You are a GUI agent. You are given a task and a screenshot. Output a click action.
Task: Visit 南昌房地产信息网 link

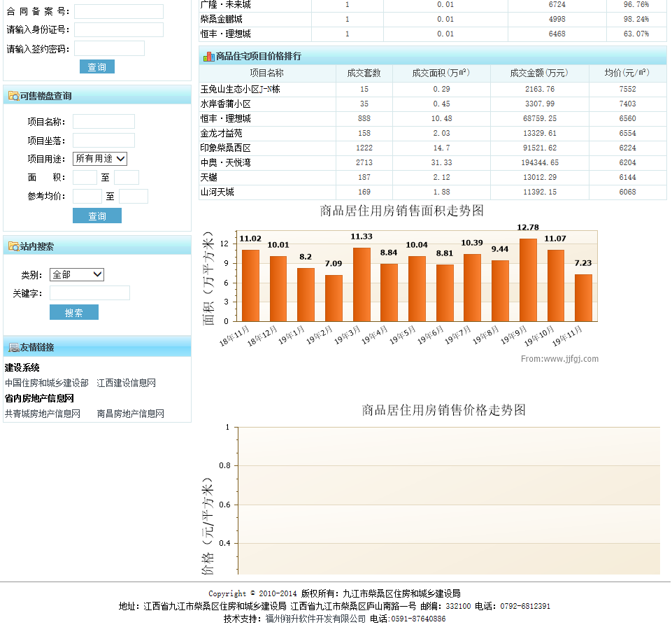point(130,414)
